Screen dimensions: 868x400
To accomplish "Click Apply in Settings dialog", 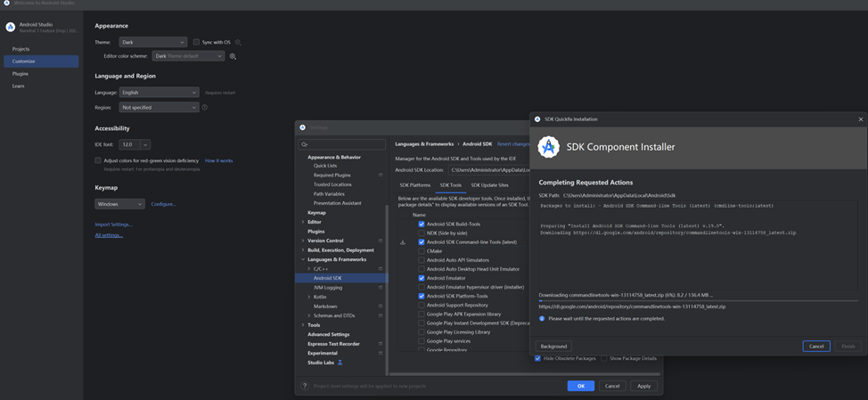I will click(x=643, y=386).
